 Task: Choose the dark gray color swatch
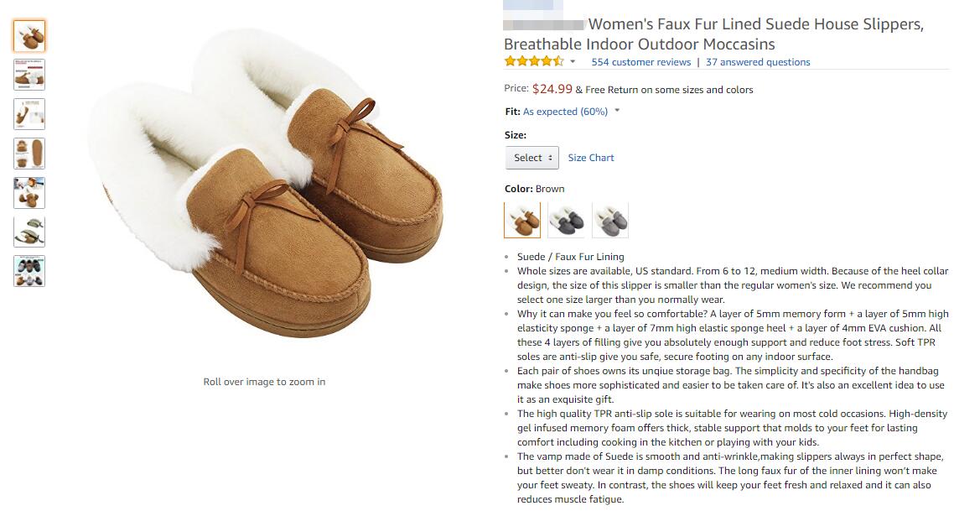(566, 220)
